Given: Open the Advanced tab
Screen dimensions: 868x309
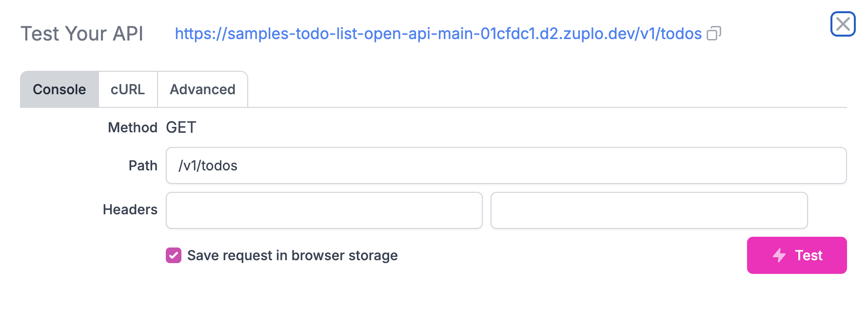Looking at the screenshot, I should coord(202,89).
